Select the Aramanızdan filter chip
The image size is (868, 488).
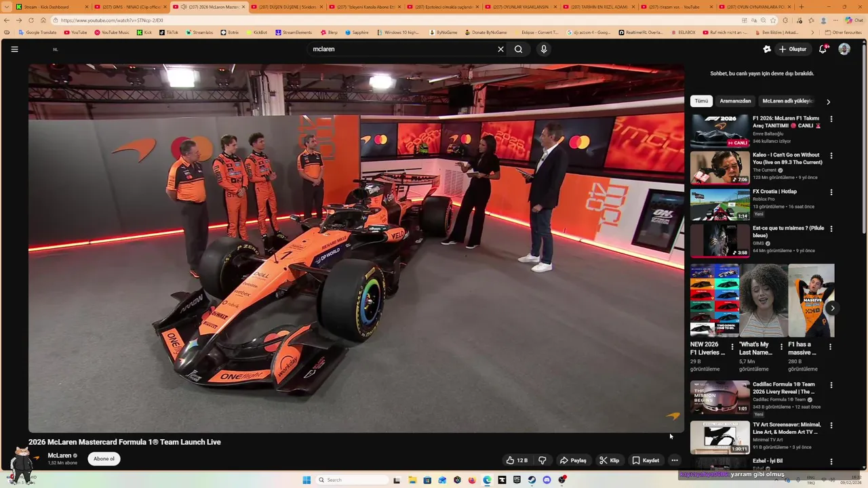point(735,101)
